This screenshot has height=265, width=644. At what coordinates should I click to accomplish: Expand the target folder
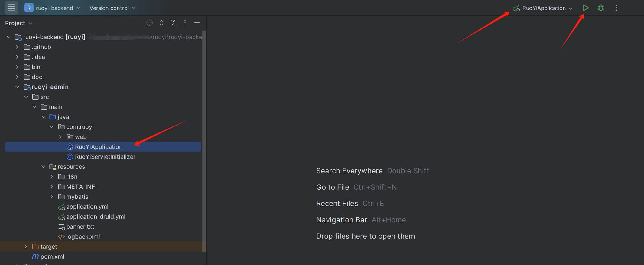26,247
